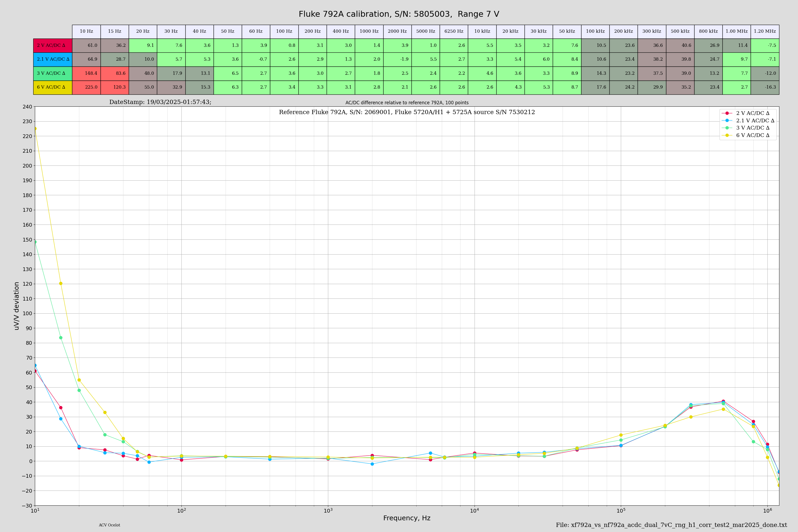Screen dimensions: 798x532
Task: Click the 48.0 table cell
Action: tap(143, 73)
